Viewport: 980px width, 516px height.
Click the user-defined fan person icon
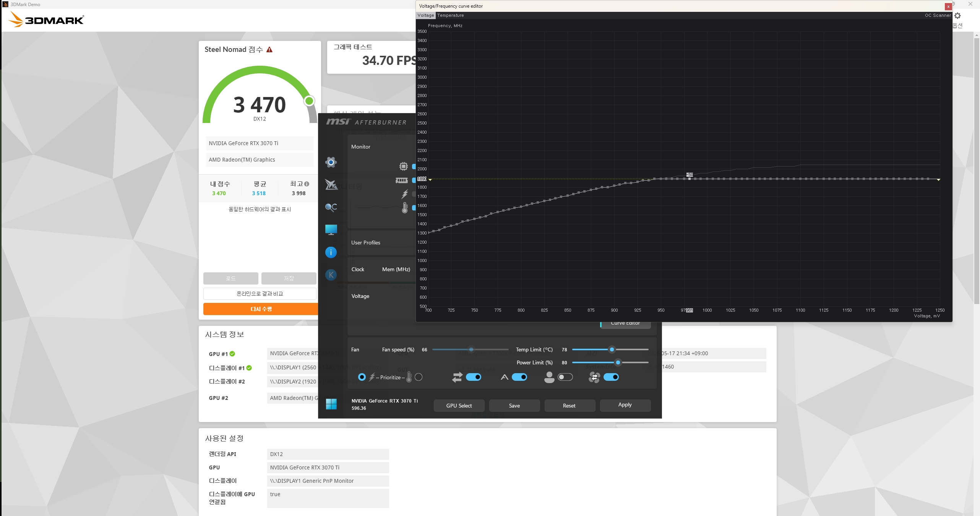[x=549, y=377]
